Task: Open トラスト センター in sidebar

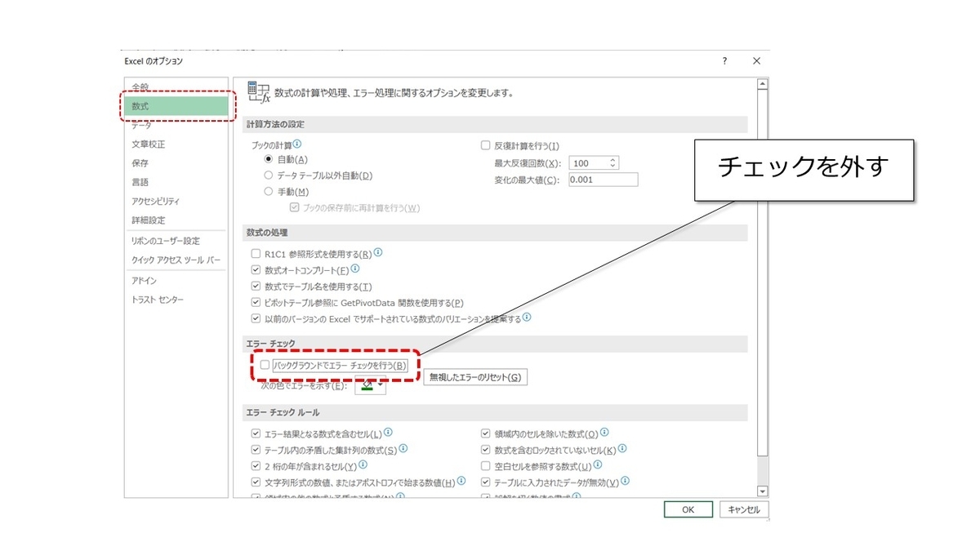Action: (176, 300)
